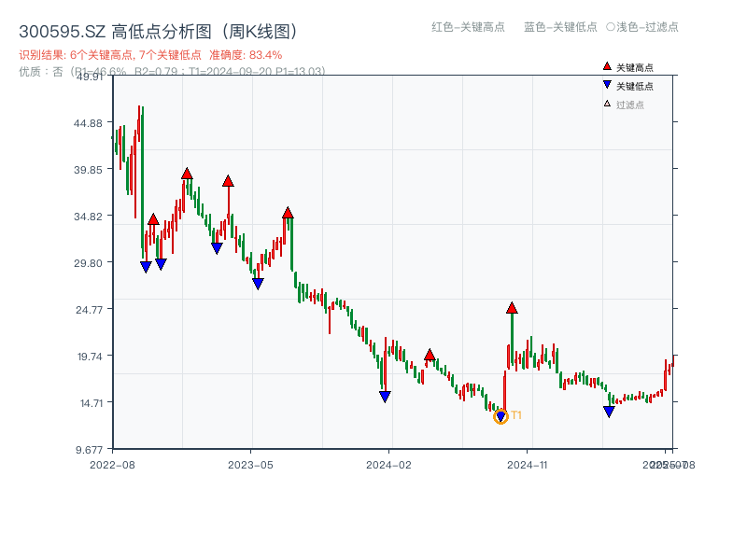
Task: Select the blue 关键低点 legend triangle icon
Action: pyautogui.click(x=605, y=86)
